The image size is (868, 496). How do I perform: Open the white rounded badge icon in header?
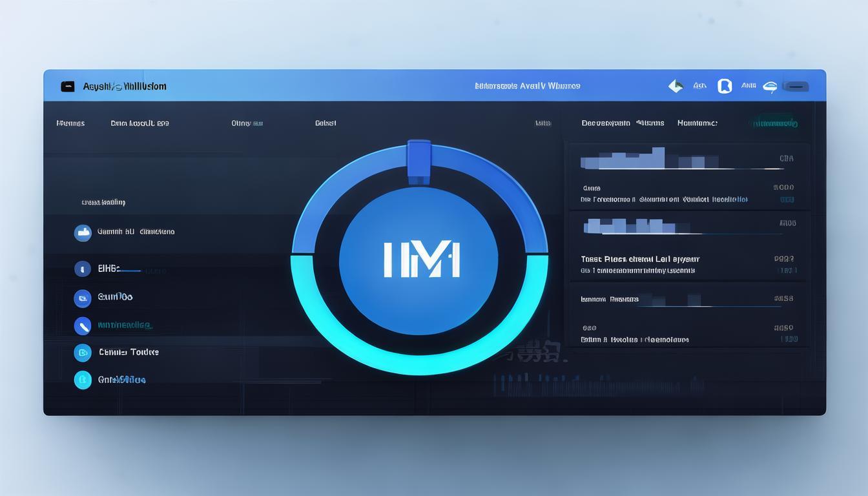pos(725,86)
